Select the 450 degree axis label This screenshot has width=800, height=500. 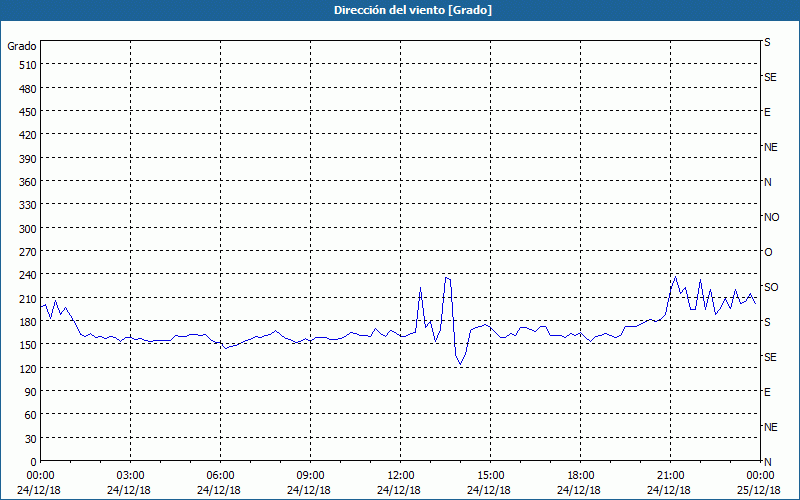pyautogui.click(x=29, y=112)
